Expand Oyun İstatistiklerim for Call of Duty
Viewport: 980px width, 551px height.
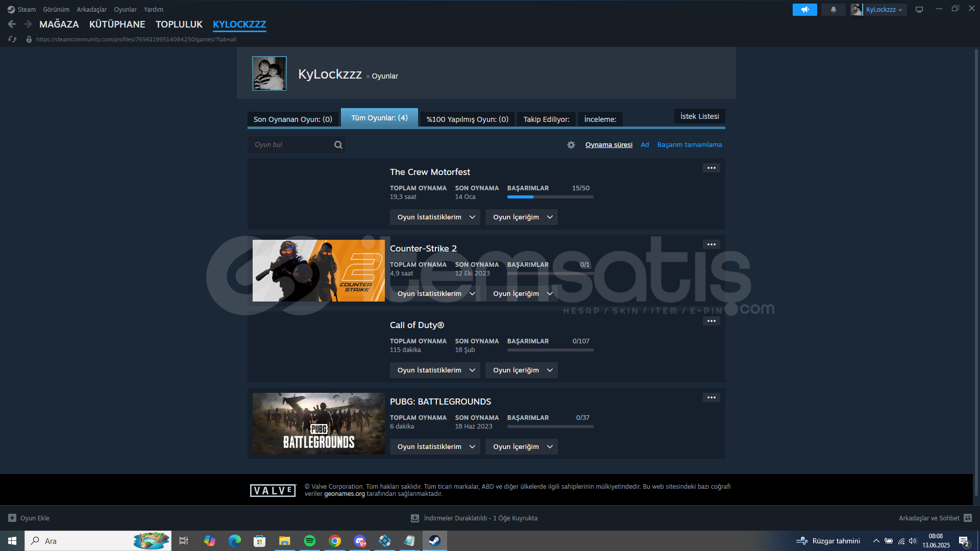coord(435,370)
